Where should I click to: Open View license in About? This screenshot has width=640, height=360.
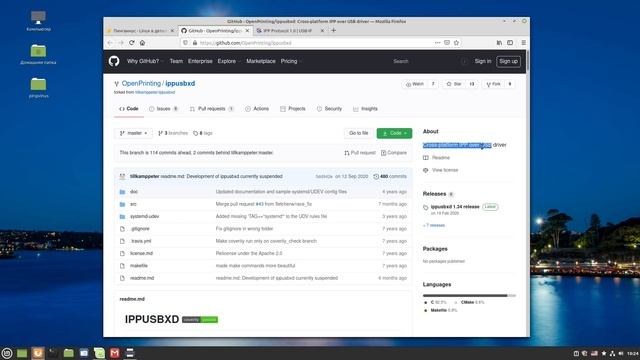pos(440,170)
